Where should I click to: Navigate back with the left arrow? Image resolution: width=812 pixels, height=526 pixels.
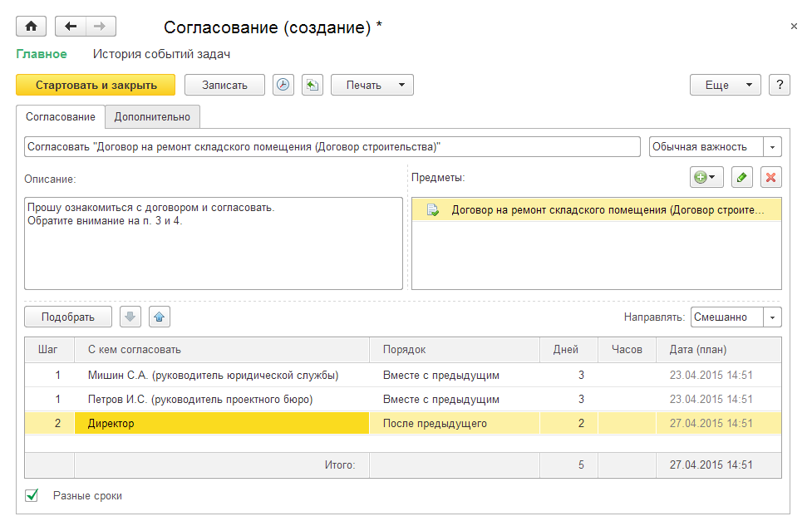(x=71, y=27)
